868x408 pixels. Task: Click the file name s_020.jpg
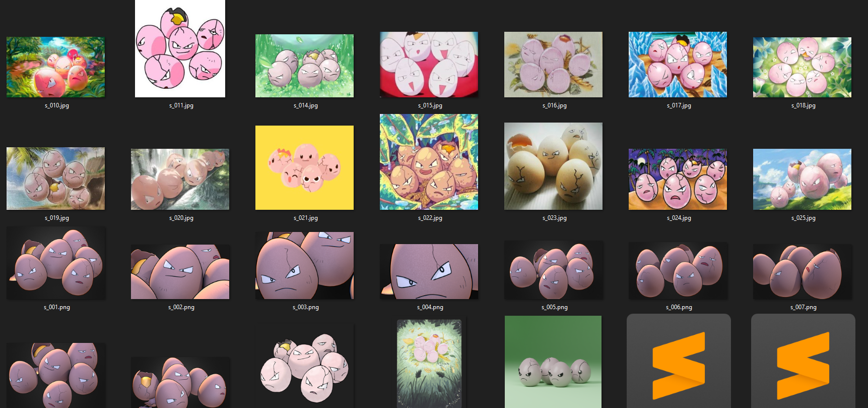point(181,218)
